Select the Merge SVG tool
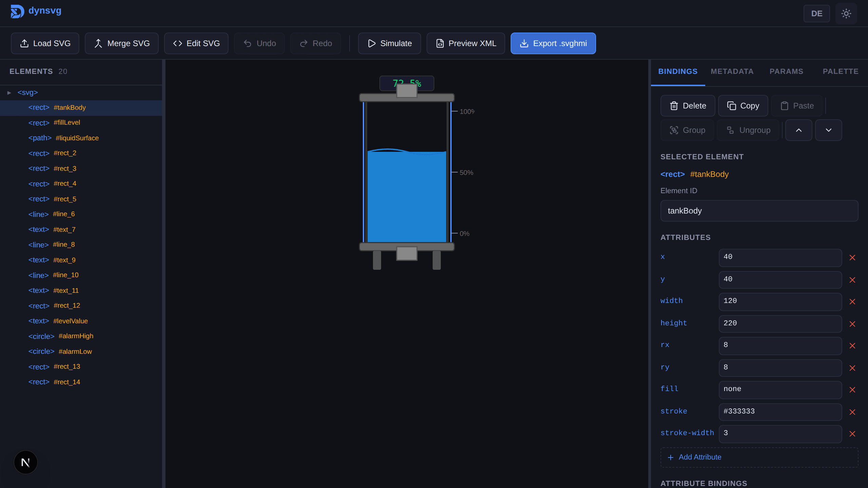868x488 pixels. click(121, 43)
